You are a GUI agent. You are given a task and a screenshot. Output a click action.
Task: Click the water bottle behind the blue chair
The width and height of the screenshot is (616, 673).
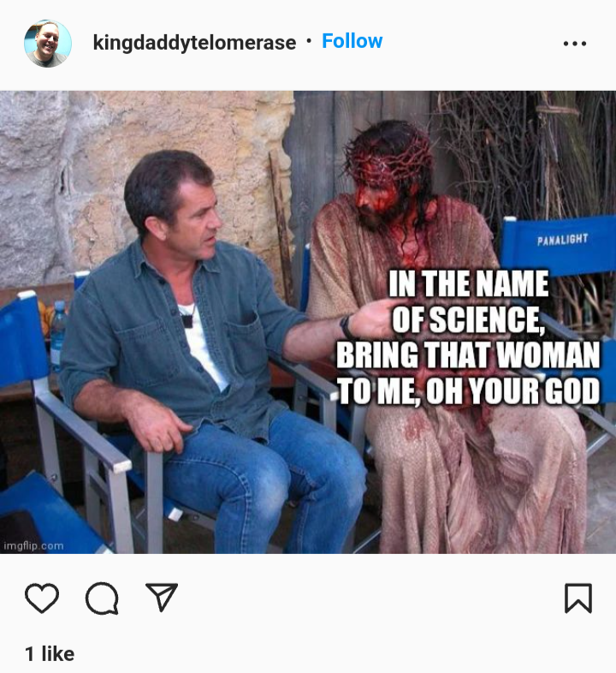tap(58, 332)
